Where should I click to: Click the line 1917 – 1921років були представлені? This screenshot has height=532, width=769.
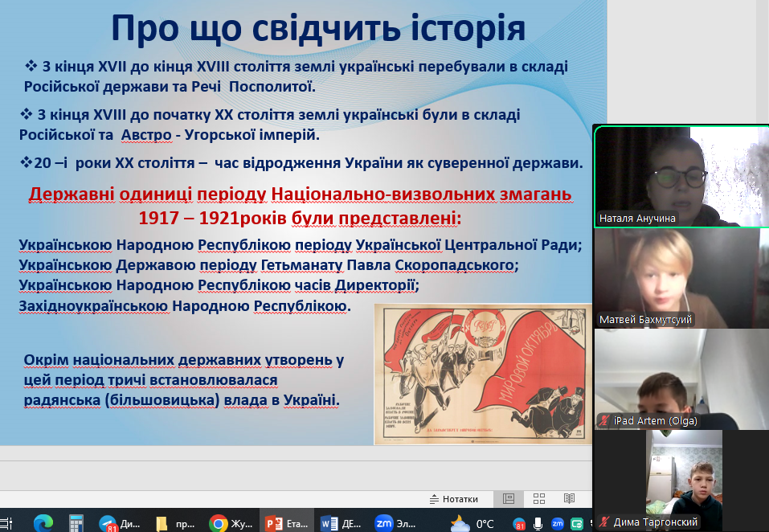tap(300, 218)
